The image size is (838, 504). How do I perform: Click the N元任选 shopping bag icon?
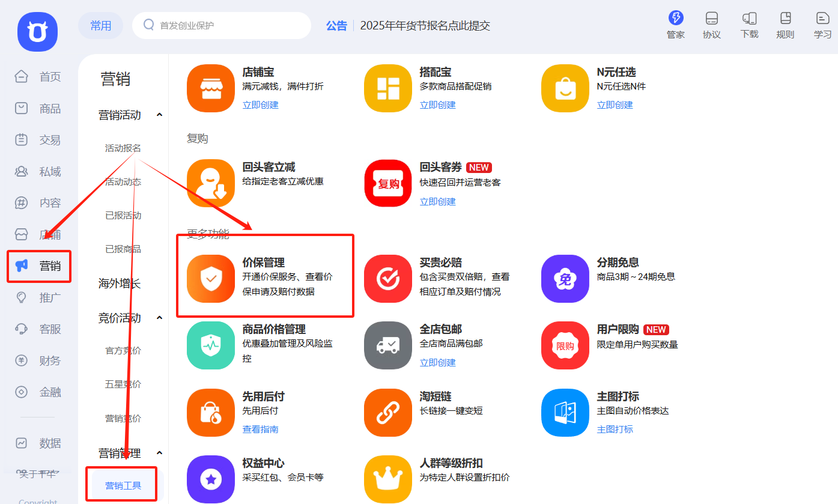click(x=565, y=88)
